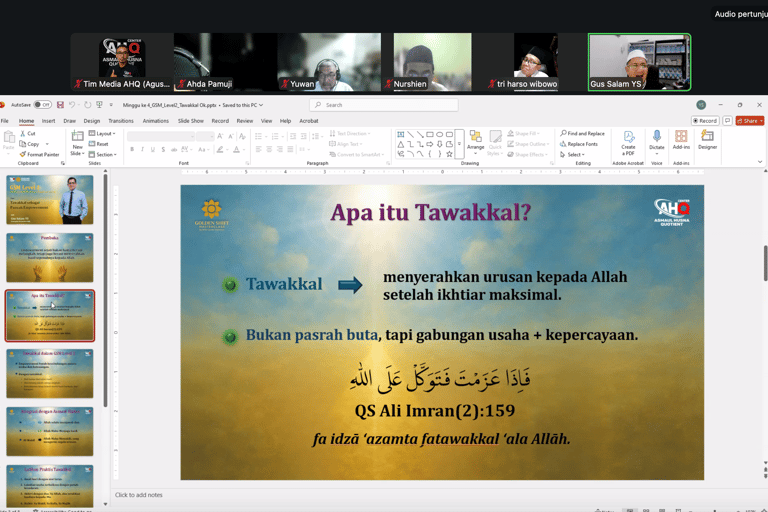
Task: Expand the shapes gallery More button
Action: click(459, 144)
